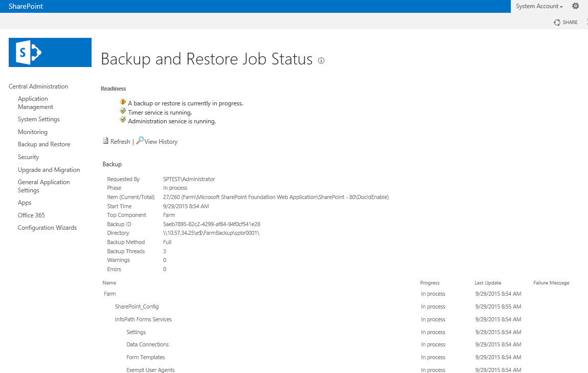Open the View History link
This screenshot has width=588, height=373.
tap(161, 141)
